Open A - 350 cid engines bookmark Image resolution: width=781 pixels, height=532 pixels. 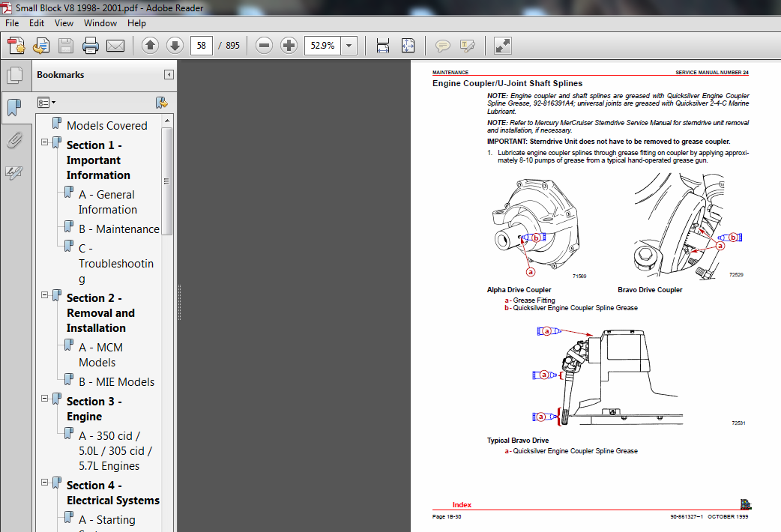pyautogui.click(x=115, y=451)
